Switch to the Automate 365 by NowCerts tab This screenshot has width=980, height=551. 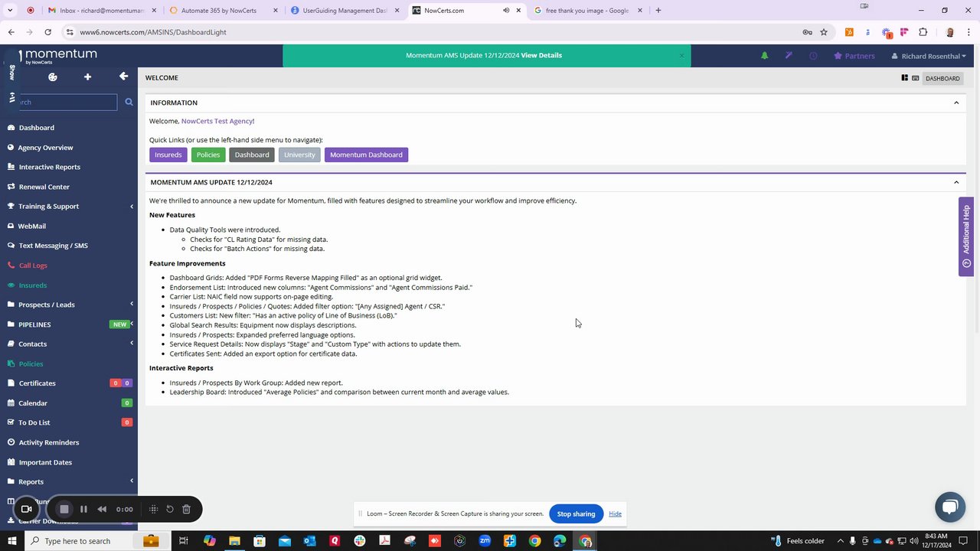click(219, 11)
